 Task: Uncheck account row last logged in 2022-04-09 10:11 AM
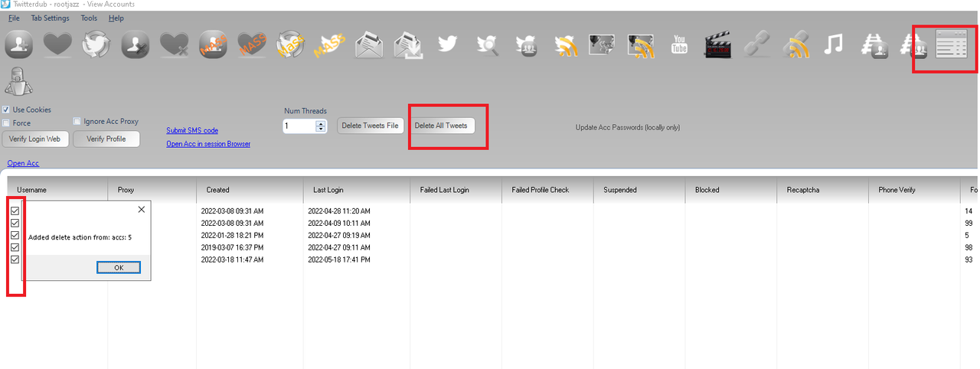(x=15, y=222)
